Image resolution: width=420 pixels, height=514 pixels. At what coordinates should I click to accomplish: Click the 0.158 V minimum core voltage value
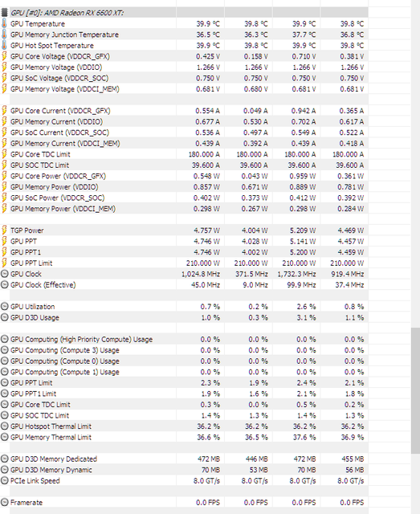[x=256, y=56]
